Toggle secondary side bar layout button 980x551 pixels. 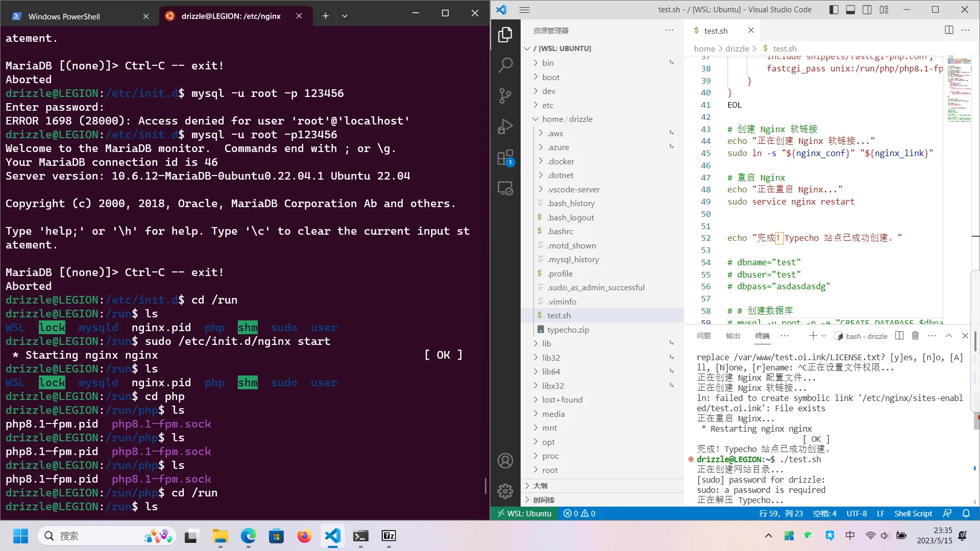pos(867,9)
